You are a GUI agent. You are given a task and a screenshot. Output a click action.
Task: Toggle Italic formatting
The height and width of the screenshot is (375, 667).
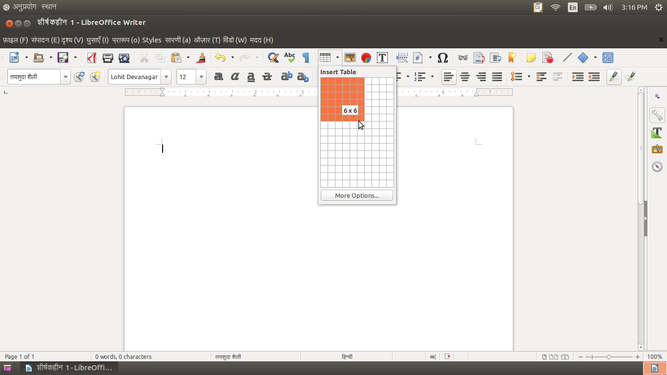point(235,77)
